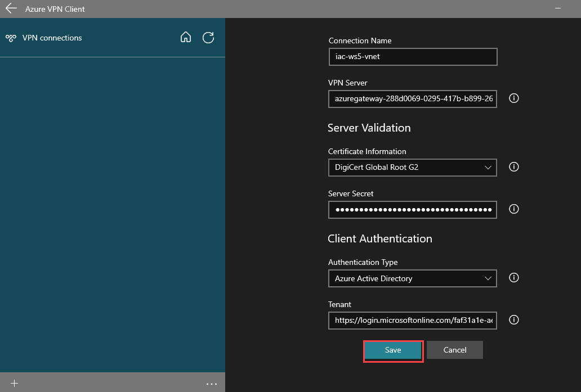Cancel the connection edits
Viewport: 581px width, 392px height.
tap(455, 350)
